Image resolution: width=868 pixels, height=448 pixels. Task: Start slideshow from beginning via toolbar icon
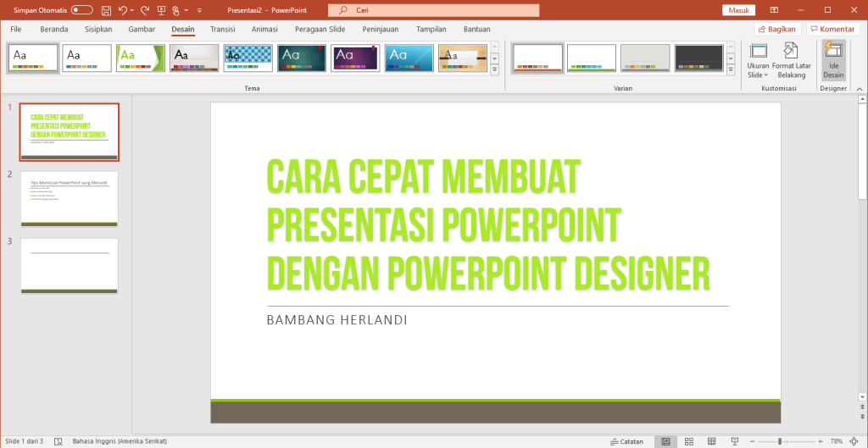161,10
